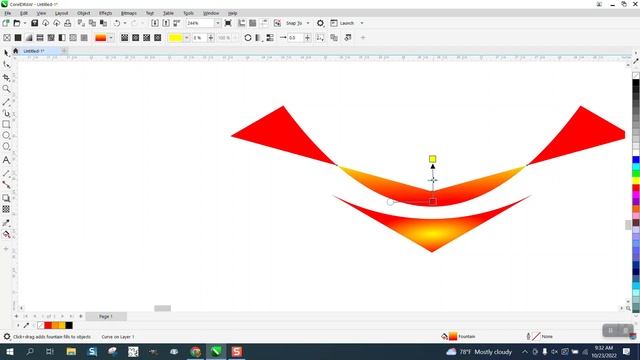Screen dimensions: 640x360
Task: Open the Bitmaps menu
Action: [129, 13]
